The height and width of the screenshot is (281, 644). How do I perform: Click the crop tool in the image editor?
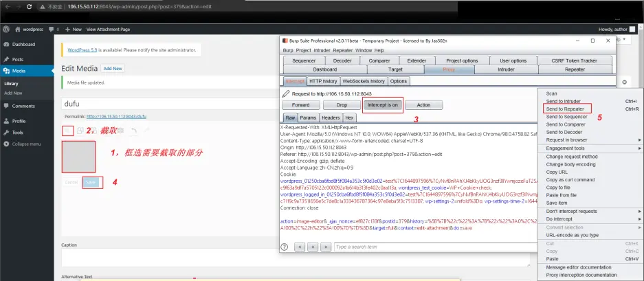pos(68,131)
